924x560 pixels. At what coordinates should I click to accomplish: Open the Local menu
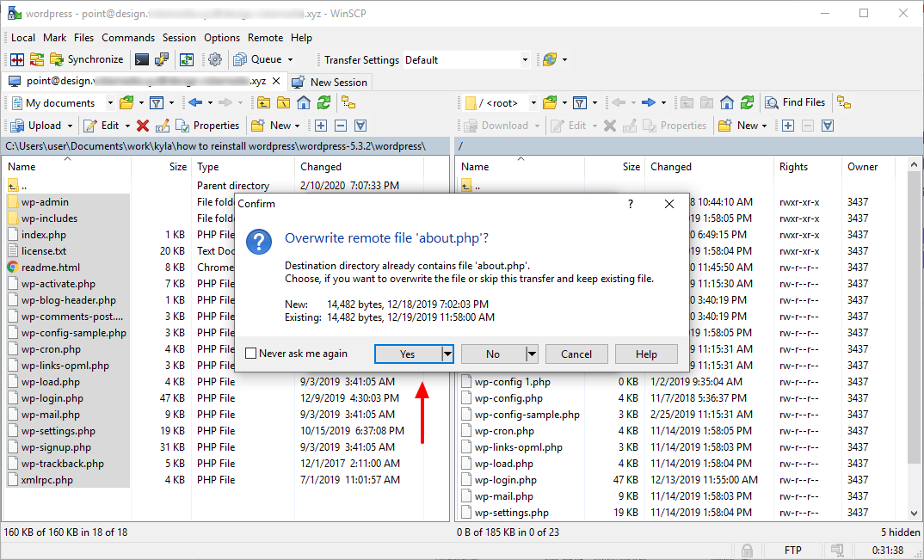click(x=23, y=38)
